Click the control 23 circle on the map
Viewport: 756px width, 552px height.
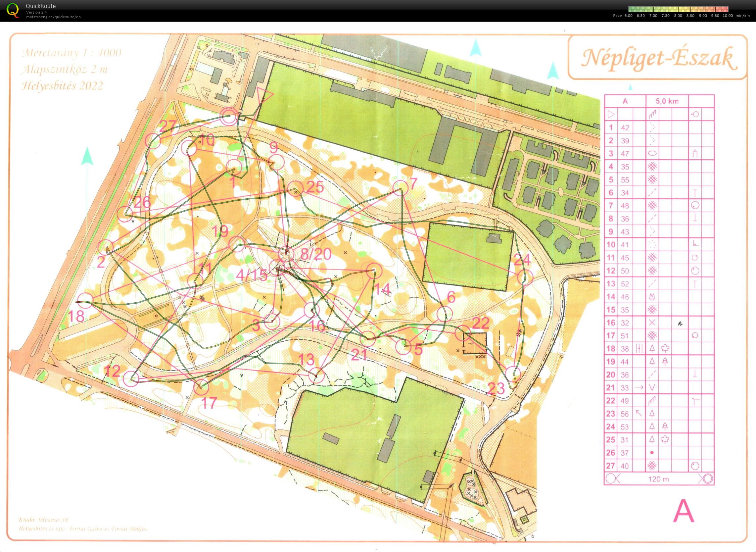[x=513, y=374]
